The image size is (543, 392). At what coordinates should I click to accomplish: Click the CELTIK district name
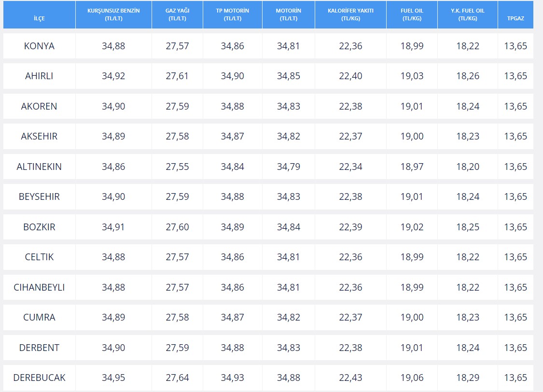pos(39,257)
